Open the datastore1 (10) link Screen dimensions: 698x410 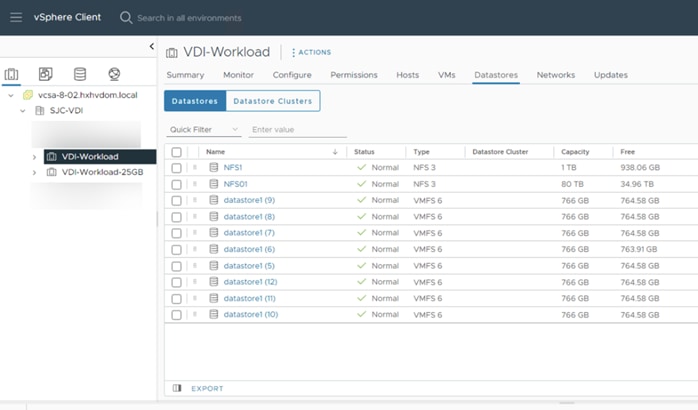pos(251,314)
